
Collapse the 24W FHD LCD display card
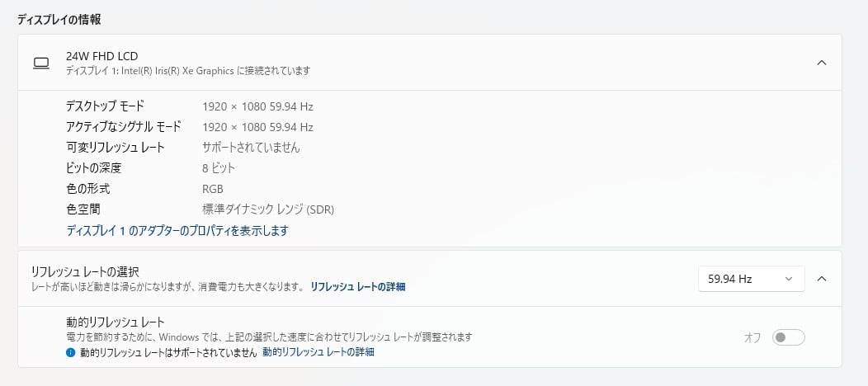click(821, 63)
